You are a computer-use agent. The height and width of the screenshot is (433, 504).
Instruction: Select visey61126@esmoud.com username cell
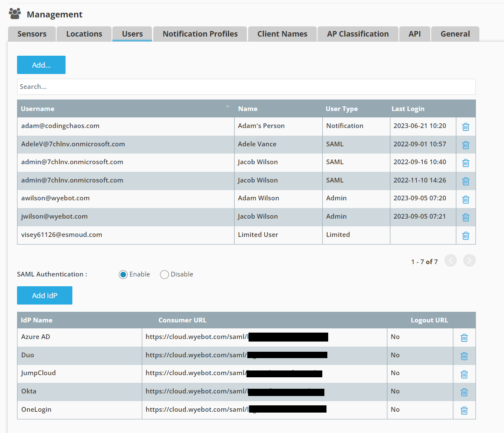point(126,235)
